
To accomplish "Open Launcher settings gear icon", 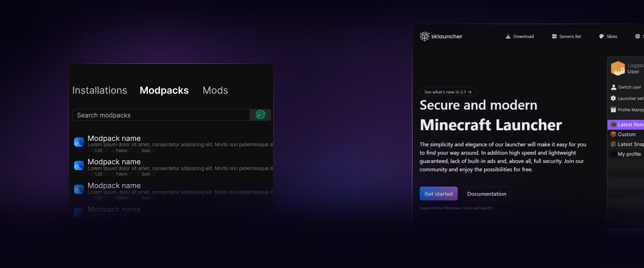I will point(613,98).
